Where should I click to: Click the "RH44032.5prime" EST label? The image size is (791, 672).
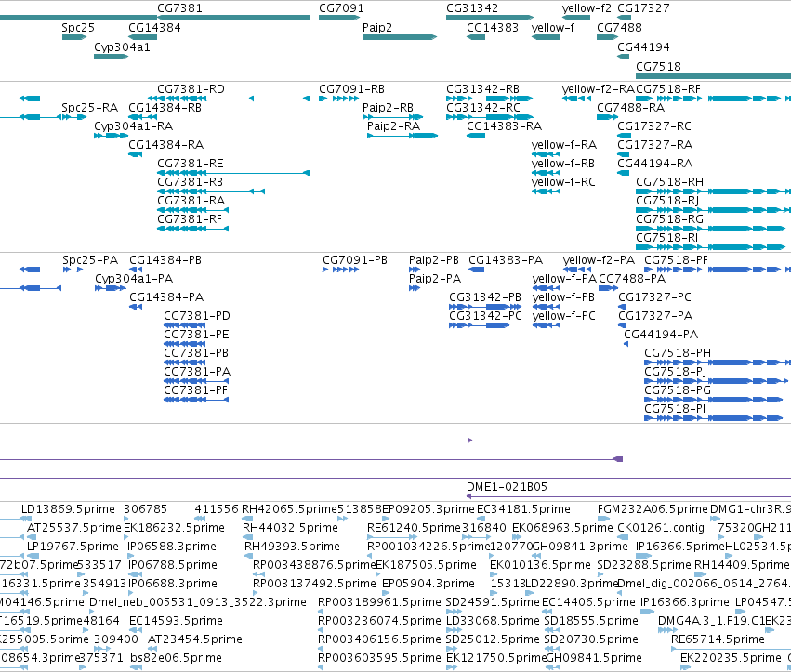[290, 528]
